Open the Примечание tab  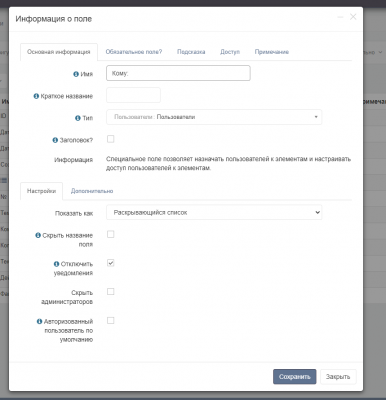click(x=272, y=52)
